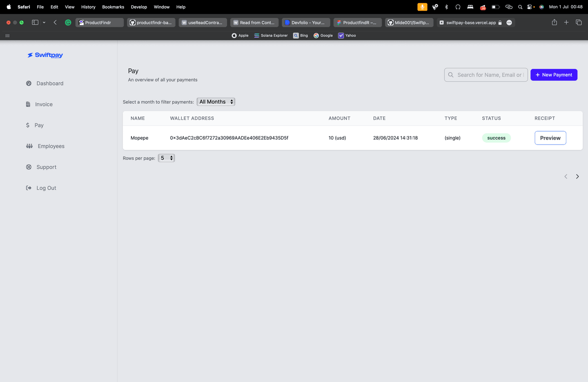
Task: Open the All Months filter dropdown
Action: pos(216,102)
